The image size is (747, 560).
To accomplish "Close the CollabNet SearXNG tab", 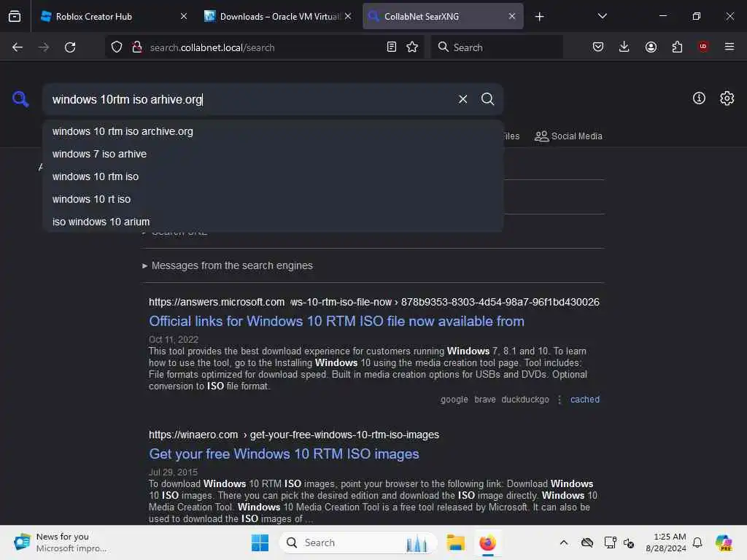I will point(511,16).
